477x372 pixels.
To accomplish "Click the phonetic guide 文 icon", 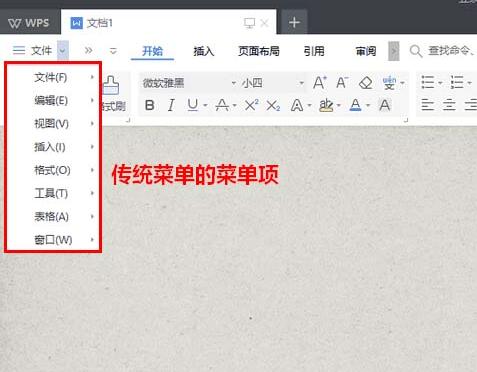I will (389, 83).
